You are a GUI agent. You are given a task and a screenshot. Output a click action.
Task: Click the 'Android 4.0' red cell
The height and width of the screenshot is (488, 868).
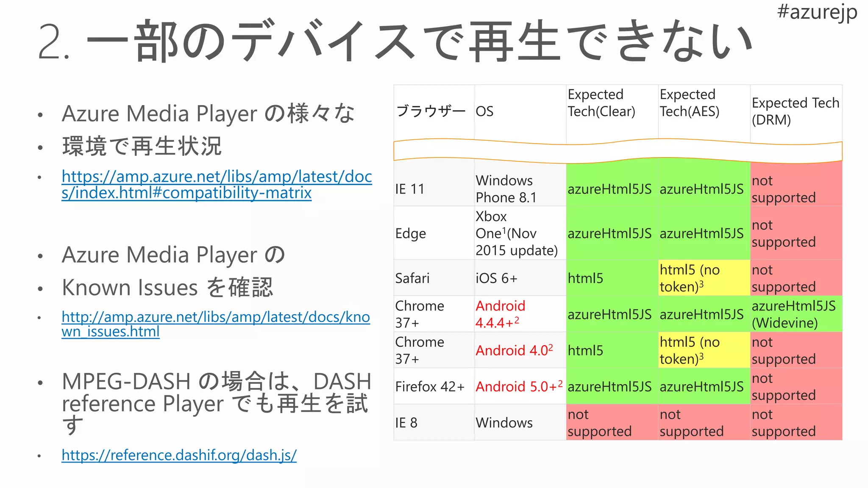(x=520, y=350)
